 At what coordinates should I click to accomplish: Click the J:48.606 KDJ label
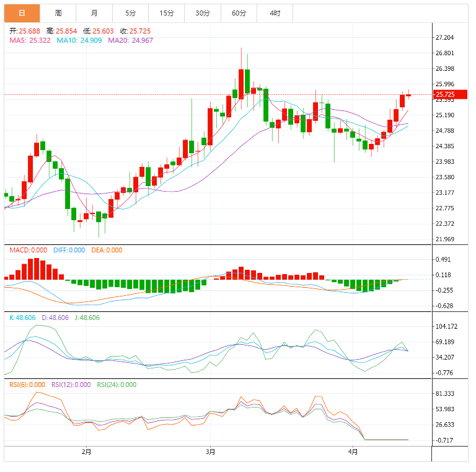point(87,318)
